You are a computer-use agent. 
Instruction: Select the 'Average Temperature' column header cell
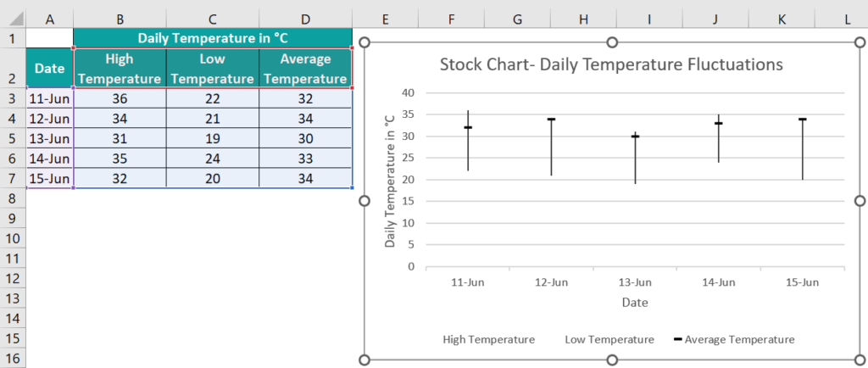pos(305,68)
